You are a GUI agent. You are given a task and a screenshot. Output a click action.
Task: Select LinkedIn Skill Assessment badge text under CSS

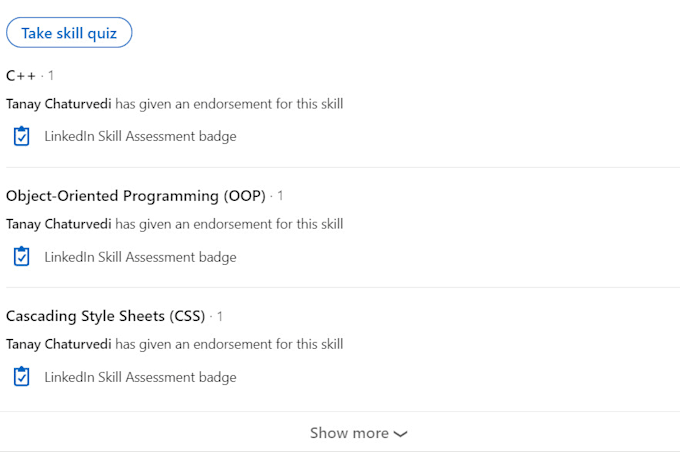click(141, 377)
